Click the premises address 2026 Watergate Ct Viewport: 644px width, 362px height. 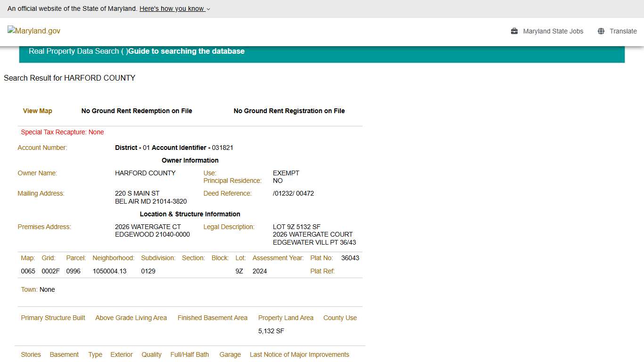click(148, 227)
